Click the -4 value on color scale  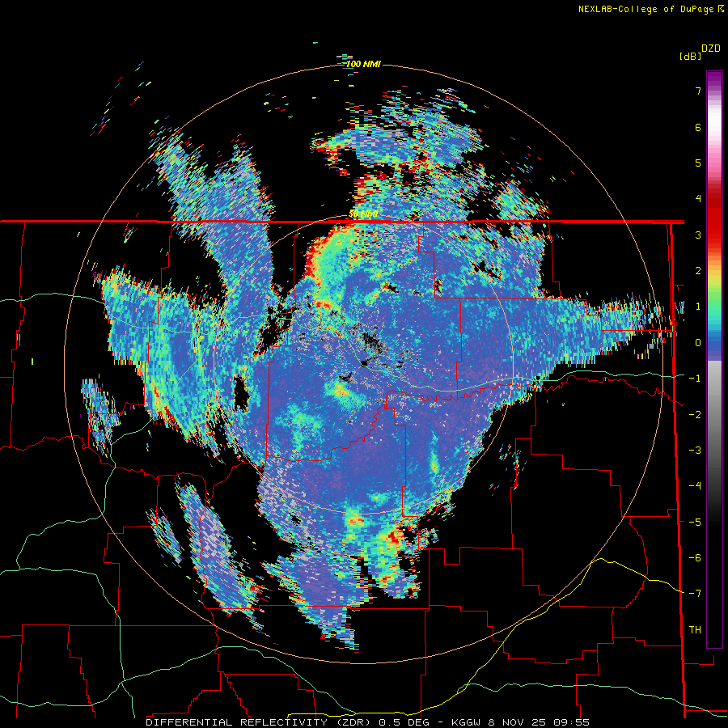[695, 486]
